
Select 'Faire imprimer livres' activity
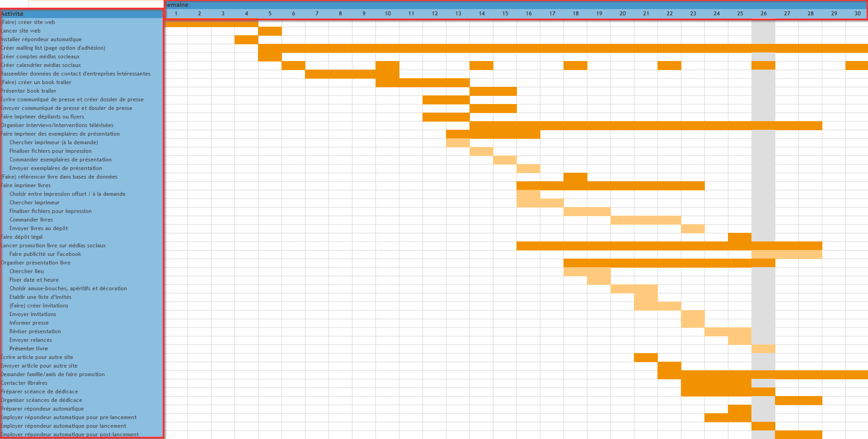point(82,185)
